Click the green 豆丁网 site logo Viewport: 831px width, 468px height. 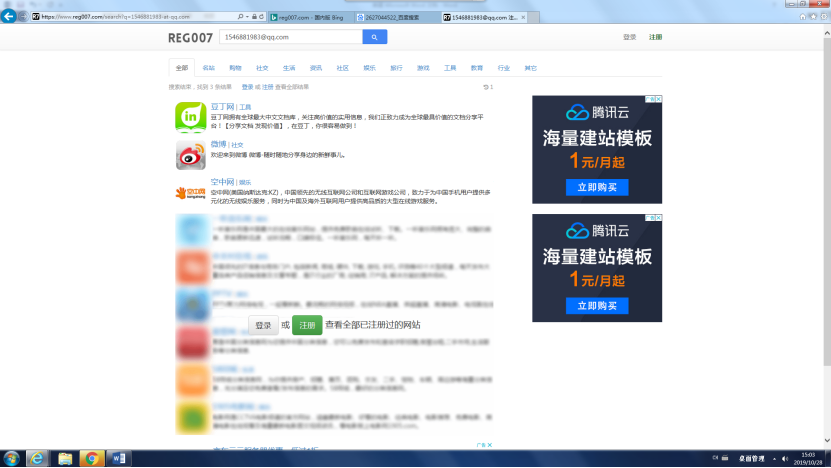[191, 117]
